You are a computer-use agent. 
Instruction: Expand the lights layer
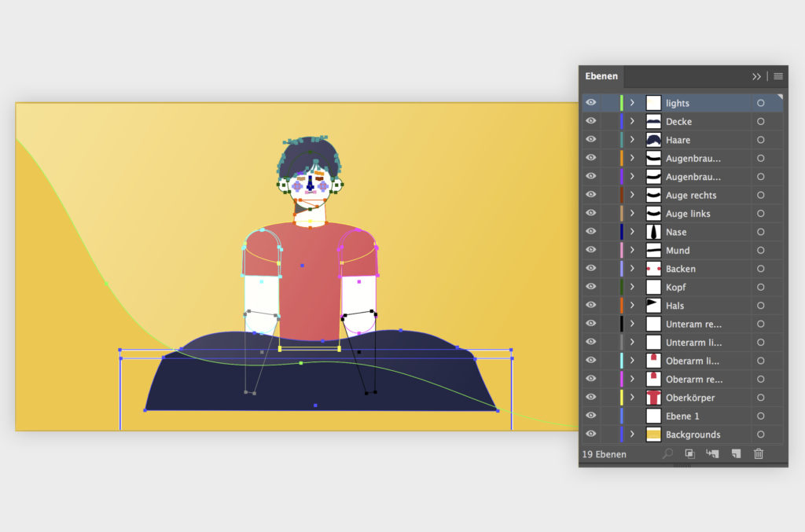point(632,103)
